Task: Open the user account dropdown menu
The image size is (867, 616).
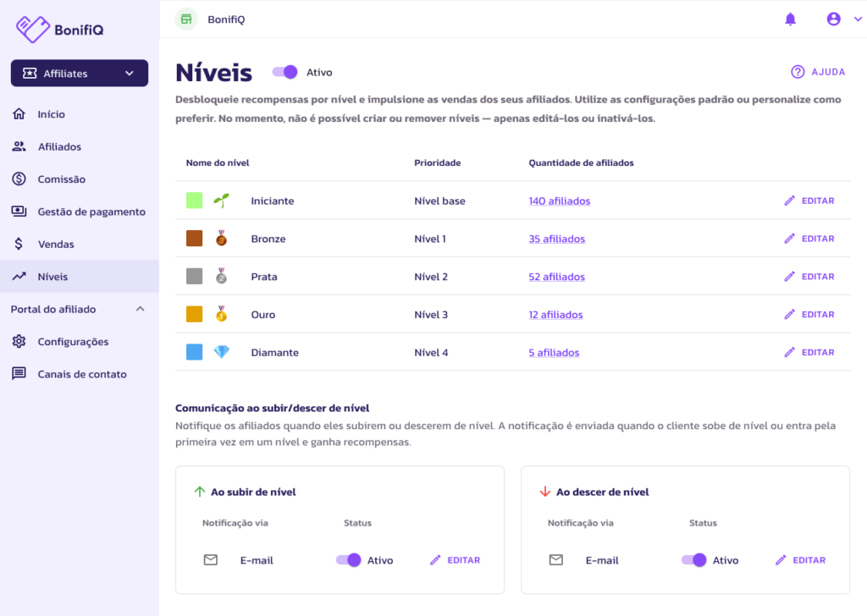Action: point(842,19)
